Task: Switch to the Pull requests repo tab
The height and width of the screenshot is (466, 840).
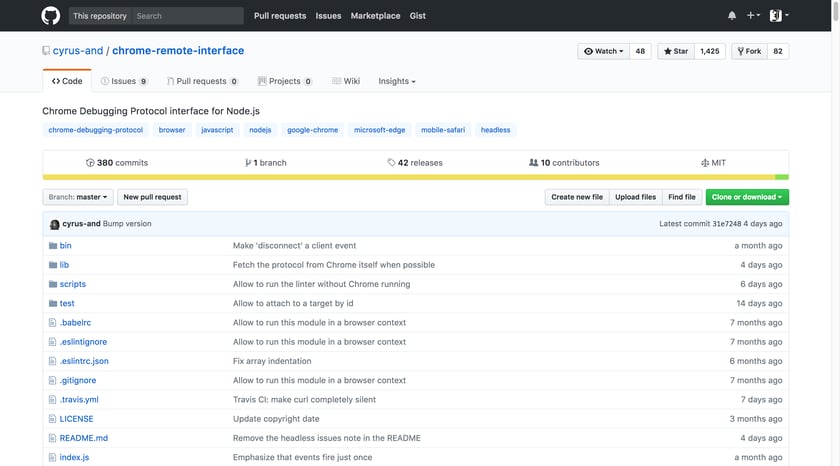Action: (202, 81)
